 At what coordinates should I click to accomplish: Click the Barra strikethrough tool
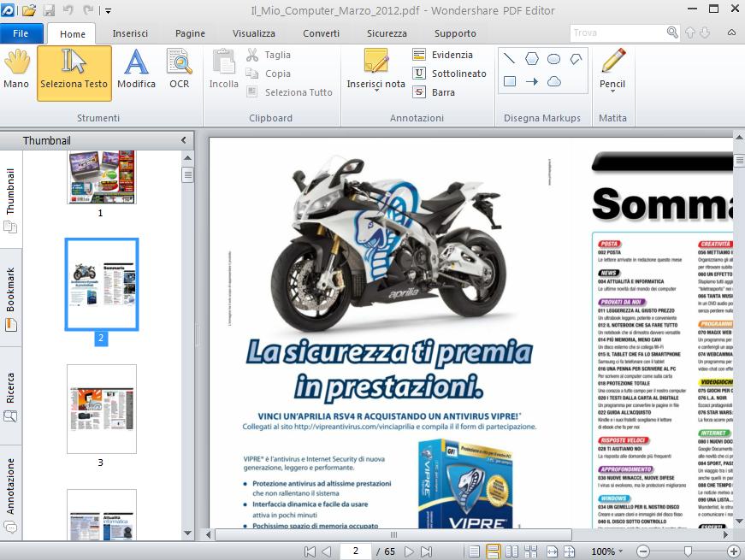(x=434, y=92)
